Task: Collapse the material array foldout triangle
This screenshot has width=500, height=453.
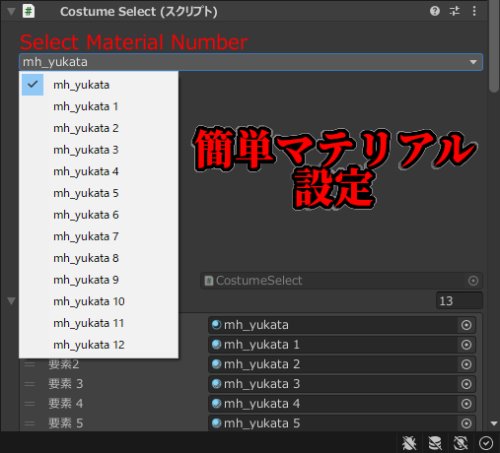Action: click(x=11, y=301)
